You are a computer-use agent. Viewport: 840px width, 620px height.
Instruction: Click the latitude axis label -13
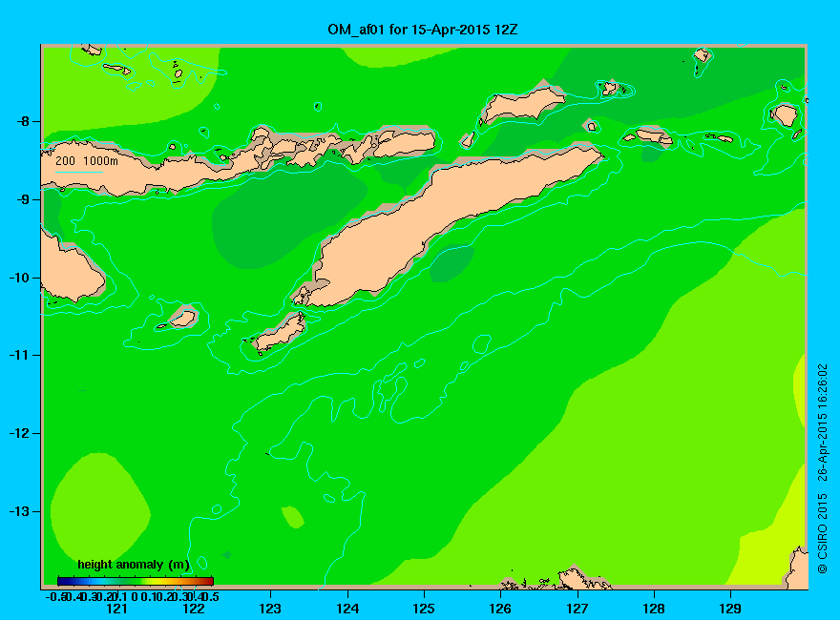19,511
